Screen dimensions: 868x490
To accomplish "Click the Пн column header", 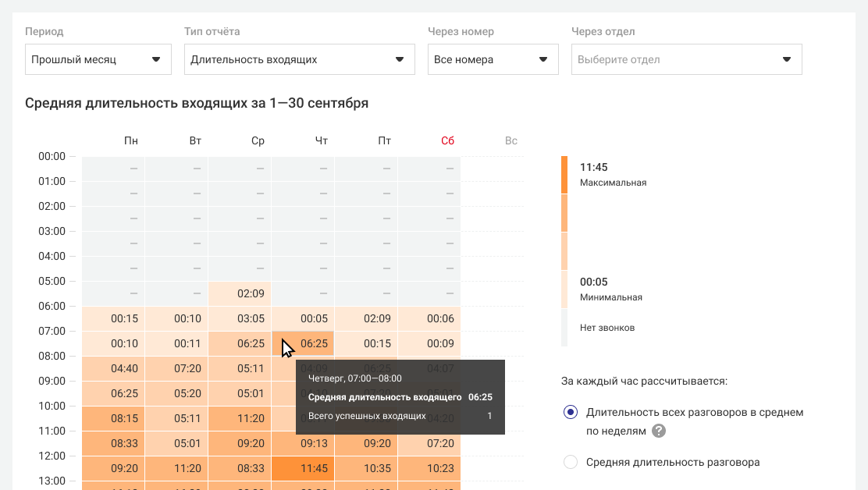I will (x=131, y=141).
